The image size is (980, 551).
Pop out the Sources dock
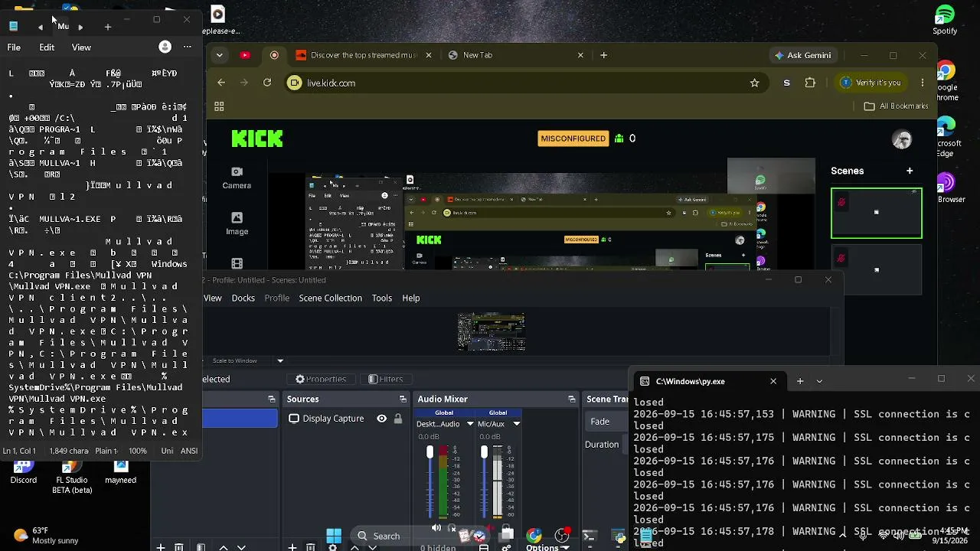403,399
